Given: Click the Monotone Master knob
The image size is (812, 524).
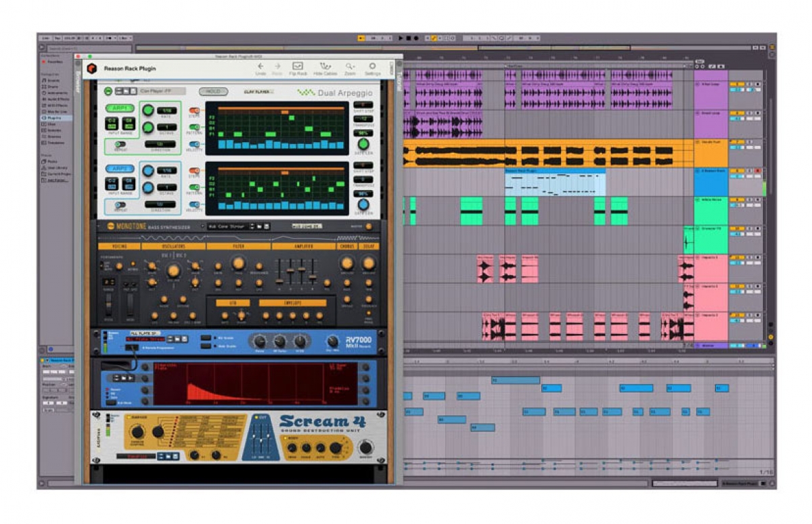Looking at the screenshot, I should point(369,227).
